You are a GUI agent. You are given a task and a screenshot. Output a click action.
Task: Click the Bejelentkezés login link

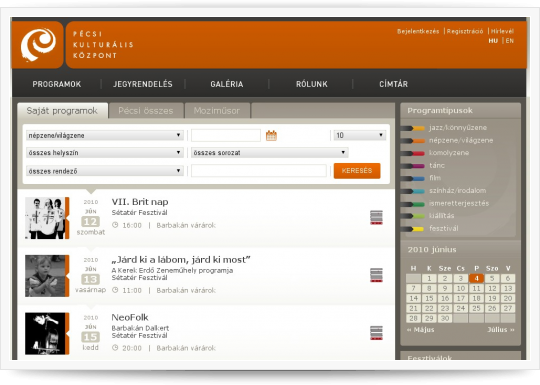point(418,31)
